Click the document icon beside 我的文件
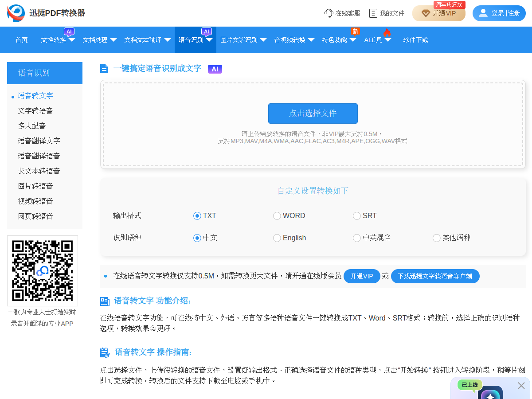The height and width of the screenshot is (399, 532). (373, 13)
